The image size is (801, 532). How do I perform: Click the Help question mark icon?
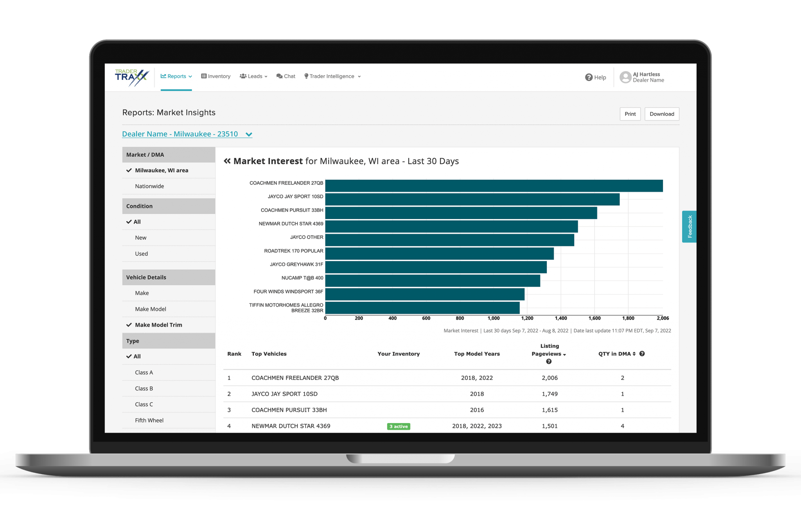pyautogui.click(x=589, y=77)
